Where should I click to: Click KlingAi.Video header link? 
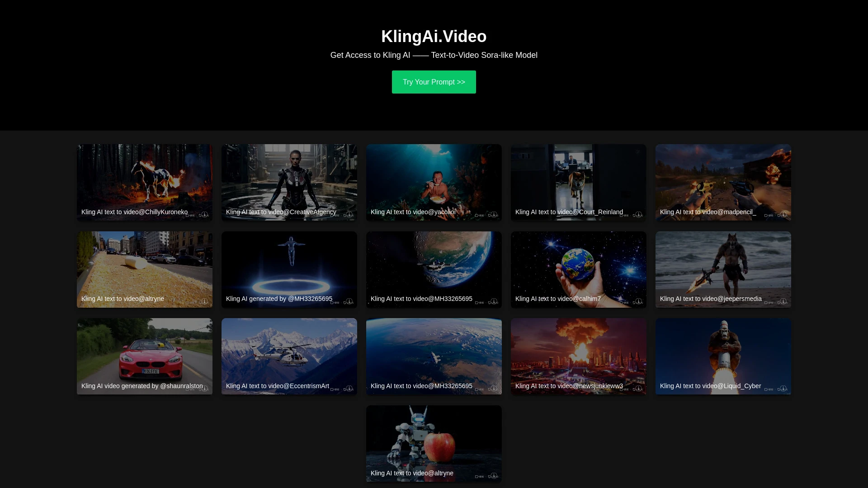click(434, 36)
